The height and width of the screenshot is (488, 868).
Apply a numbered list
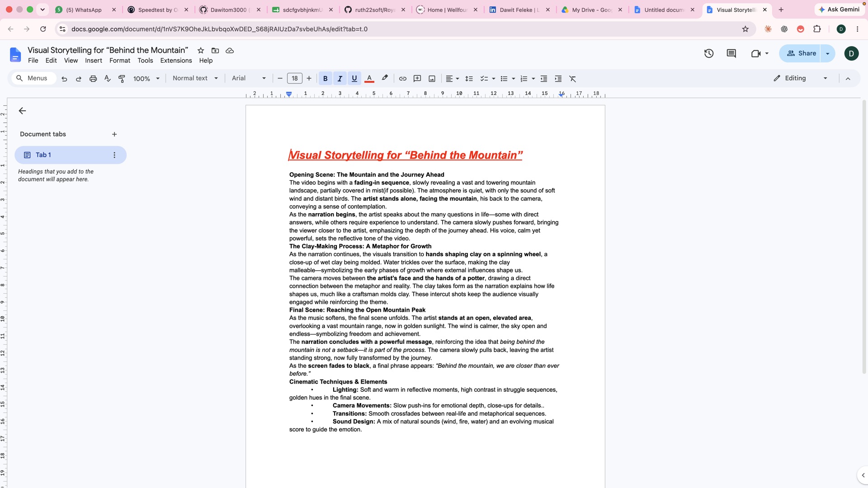click(524, 79)
